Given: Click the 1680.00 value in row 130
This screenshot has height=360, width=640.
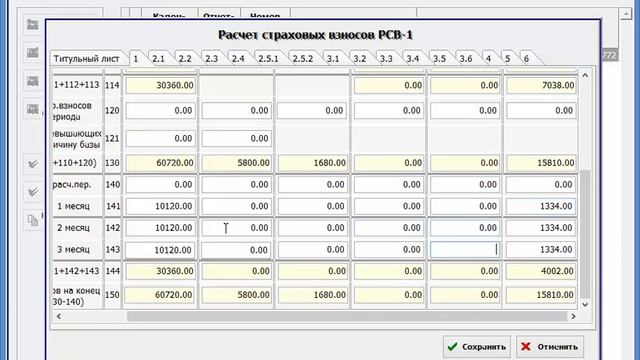Looking at the screenshot, I should pyautogui.click(x=313, y=163).
